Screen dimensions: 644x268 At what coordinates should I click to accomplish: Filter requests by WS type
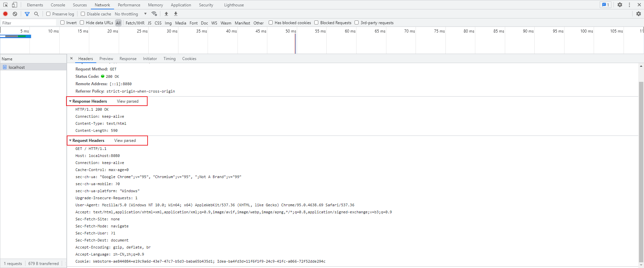(x=214, y=23)
